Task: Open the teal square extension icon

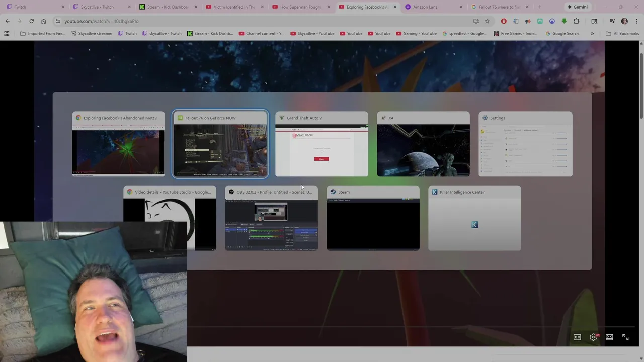Action: pos(540,21)
